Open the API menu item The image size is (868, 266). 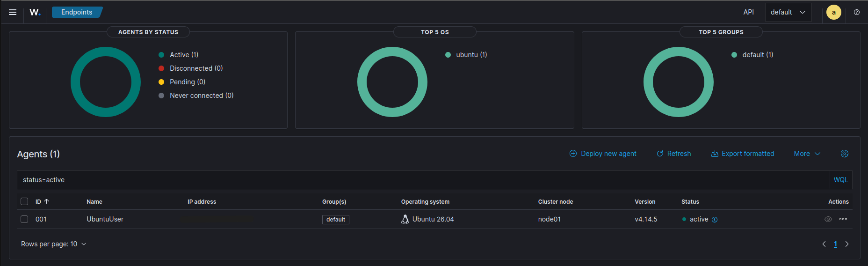(x=748, y=12)
